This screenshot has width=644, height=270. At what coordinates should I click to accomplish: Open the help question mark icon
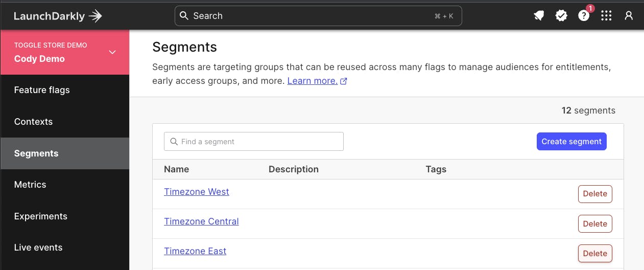point(584,16)
